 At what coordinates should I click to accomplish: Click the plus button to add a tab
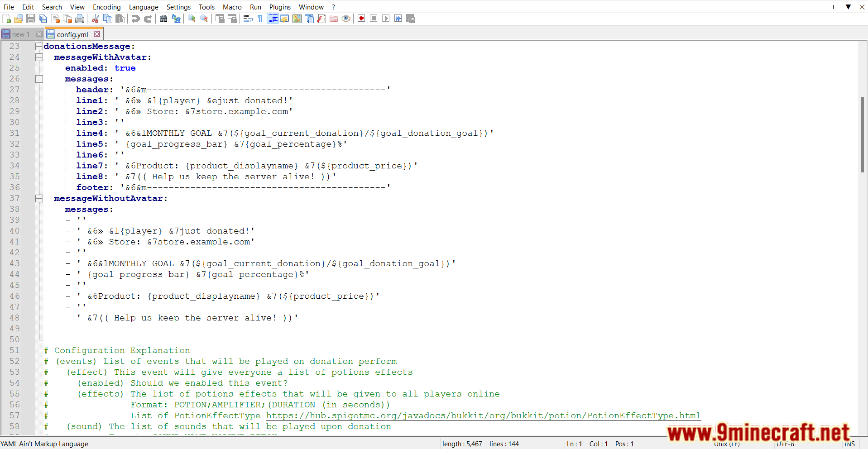coord(833,7)
